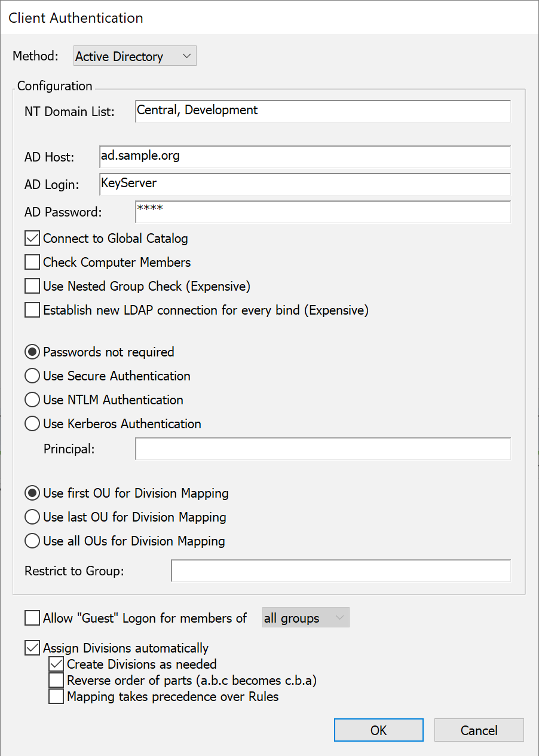The image size is (539, 756).
Task: Toggle Establish new LDAP connection checkbox
Action: tap(32, 310)
